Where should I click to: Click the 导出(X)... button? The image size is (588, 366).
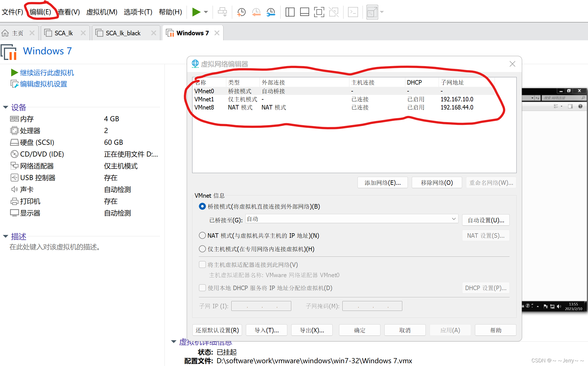312,330
